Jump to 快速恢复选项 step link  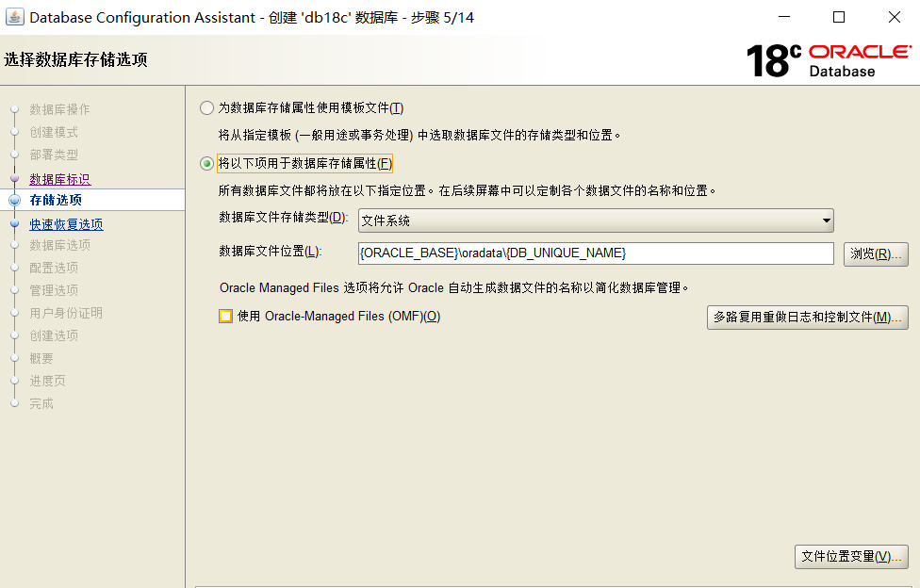click(66, 224)
